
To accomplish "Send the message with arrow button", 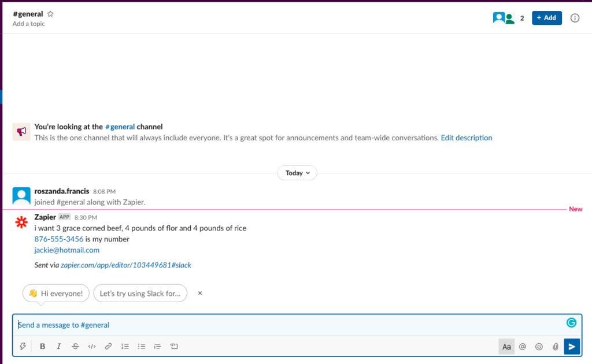I will click(572, 347).
